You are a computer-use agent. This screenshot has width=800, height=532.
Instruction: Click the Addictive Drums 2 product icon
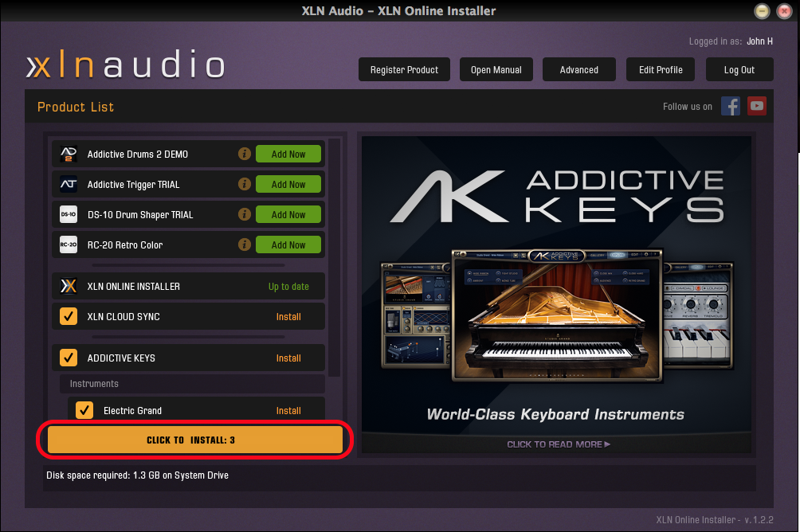coord(69,154)
